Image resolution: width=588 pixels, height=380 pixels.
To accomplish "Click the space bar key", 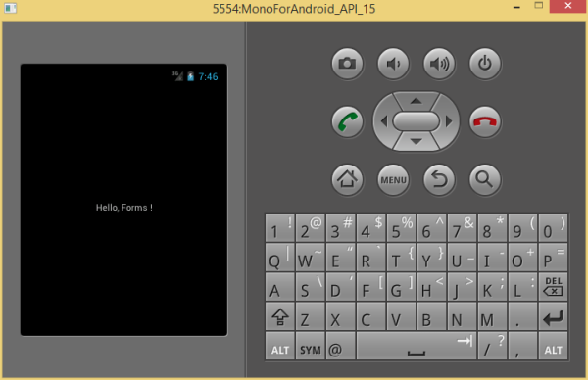I will (416, 347).
